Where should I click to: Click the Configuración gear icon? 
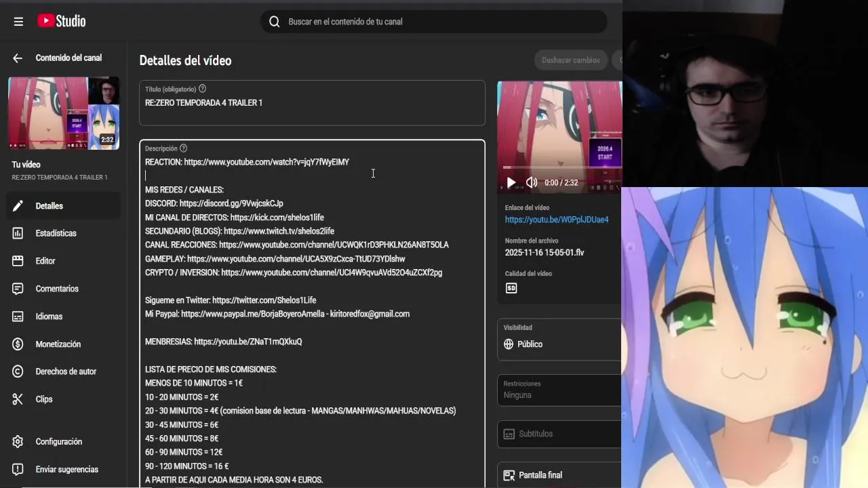(18, 442)
